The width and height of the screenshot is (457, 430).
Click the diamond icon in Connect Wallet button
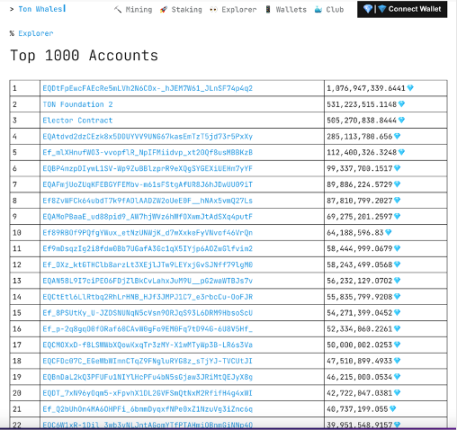(x=368, y=9)
